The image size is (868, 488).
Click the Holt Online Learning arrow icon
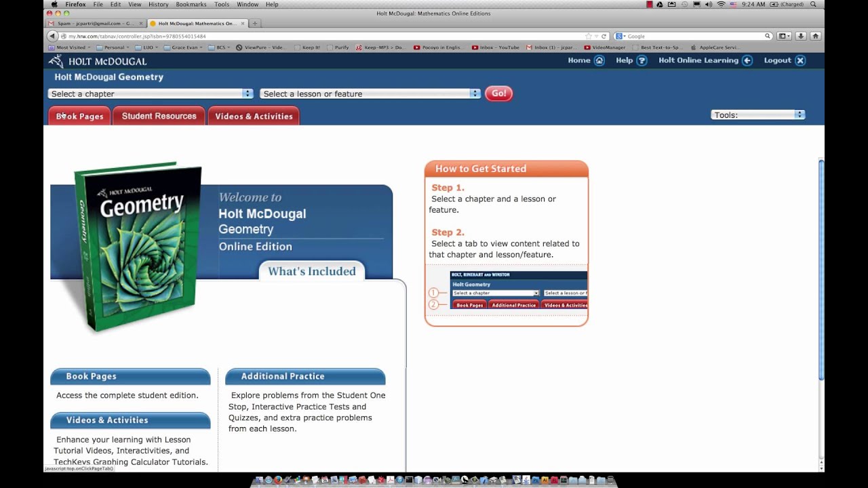pos(747,60)
